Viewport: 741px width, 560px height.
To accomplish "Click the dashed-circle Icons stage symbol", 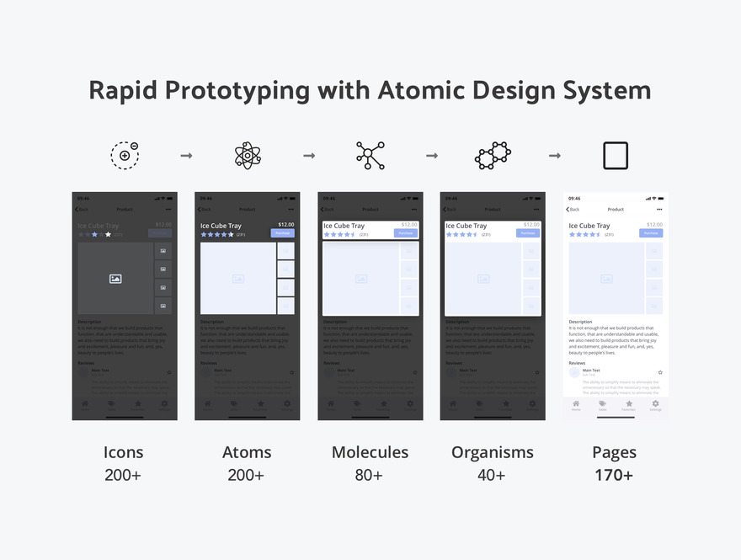I will (x=125, y=155).
